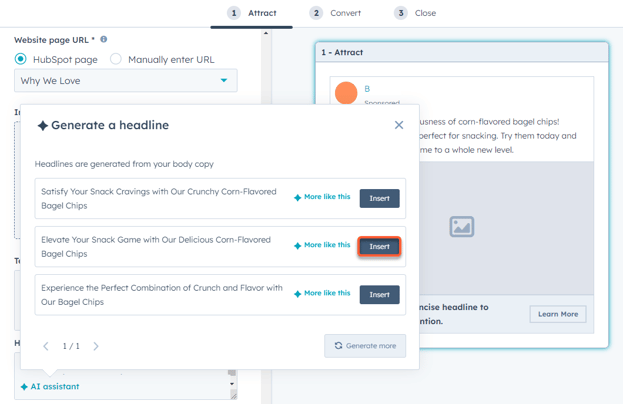The width and height of the screenshot is (623, 404).
Task: Insert the Elevate Your Snack Game headline
Action: [x=379, y=246]
